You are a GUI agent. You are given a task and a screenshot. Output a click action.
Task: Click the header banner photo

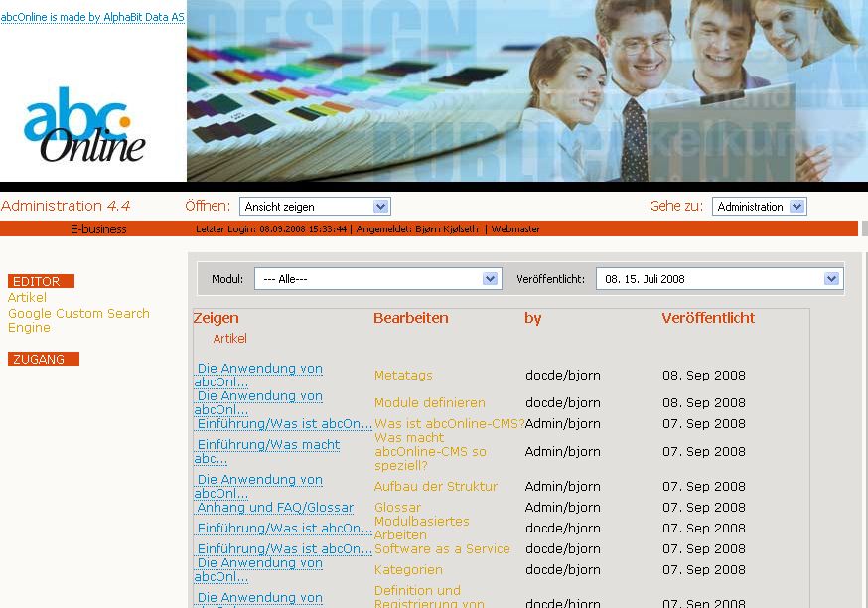[527, 90]
